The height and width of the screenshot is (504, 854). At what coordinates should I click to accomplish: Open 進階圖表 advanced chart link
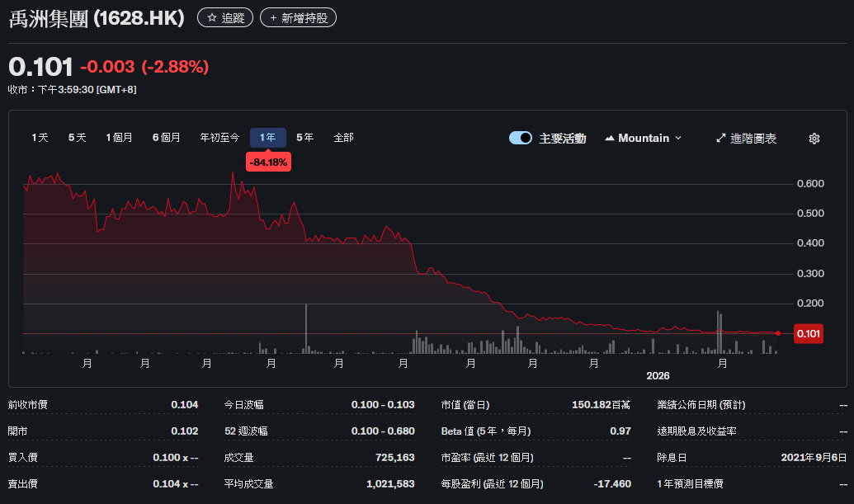(753, 139)
